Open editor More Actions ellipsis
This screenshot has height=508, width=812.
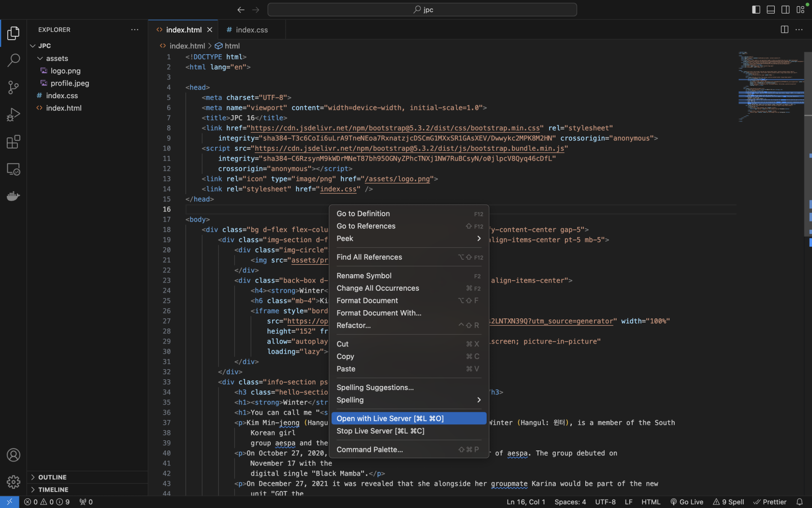click(799, 30)
